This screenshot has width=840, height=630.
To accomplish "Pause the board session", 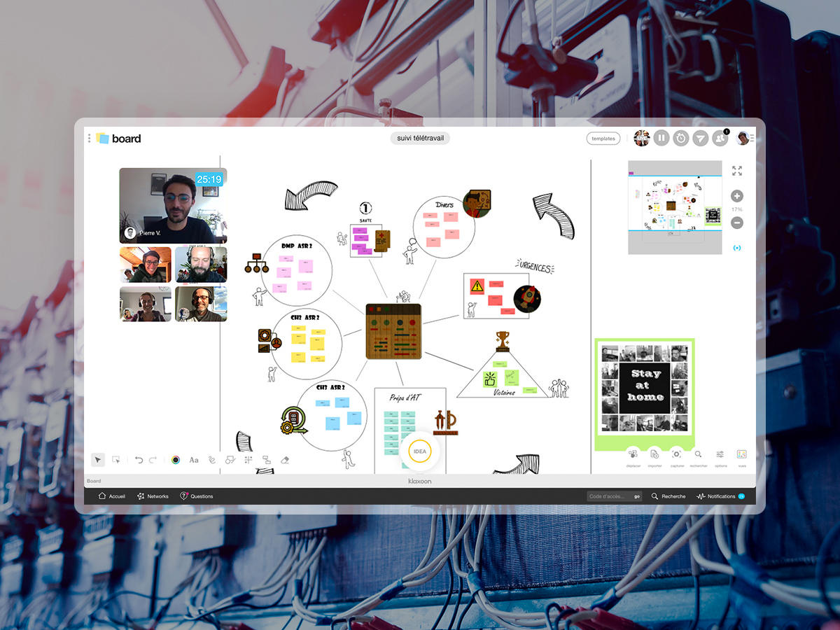I will [x=661, y=138].
